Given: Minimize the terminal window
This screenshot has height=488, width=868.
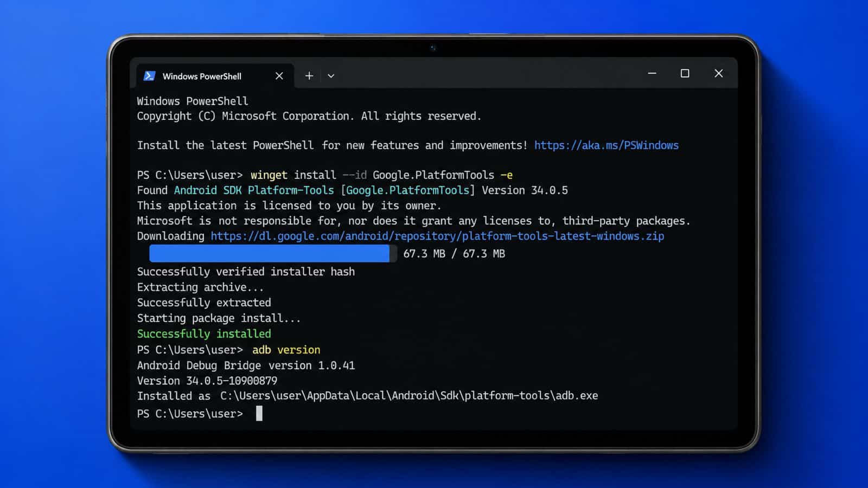Looking at the screenshot, I should coord(652,73).
